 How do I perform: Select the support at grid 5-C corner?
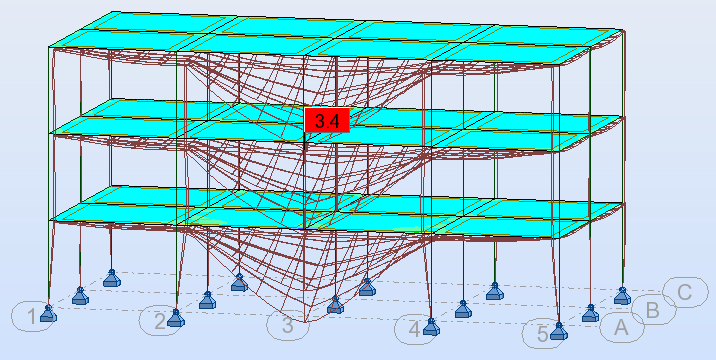pyautogui.click(x=622, y=296)
